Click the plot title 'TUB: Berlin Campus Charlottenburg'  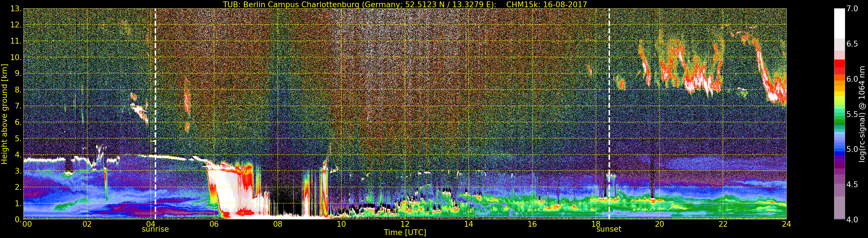291,4
